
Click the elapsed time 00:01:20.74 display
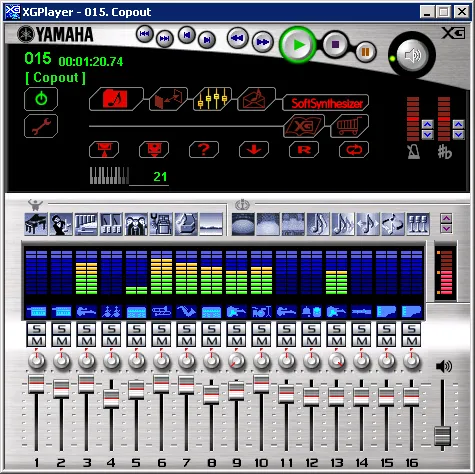(91, 62)
